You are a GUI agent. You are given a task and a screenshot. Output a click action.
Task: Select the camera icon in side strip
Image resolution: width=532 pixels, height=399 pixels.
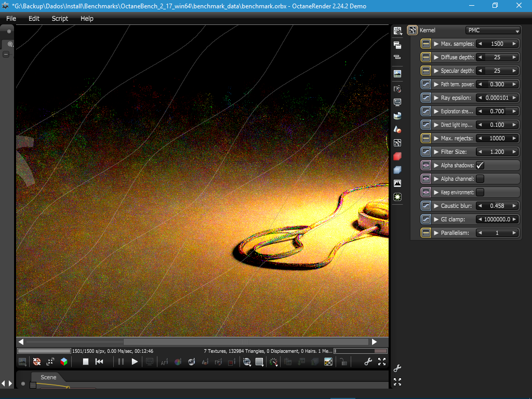397,89
